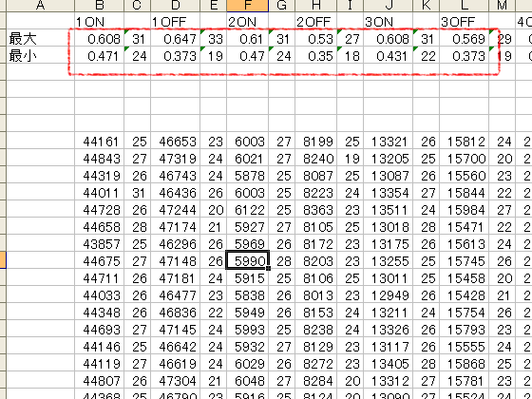Select the 最大 row label cell

pyautogui.click(x=40, y=39)
